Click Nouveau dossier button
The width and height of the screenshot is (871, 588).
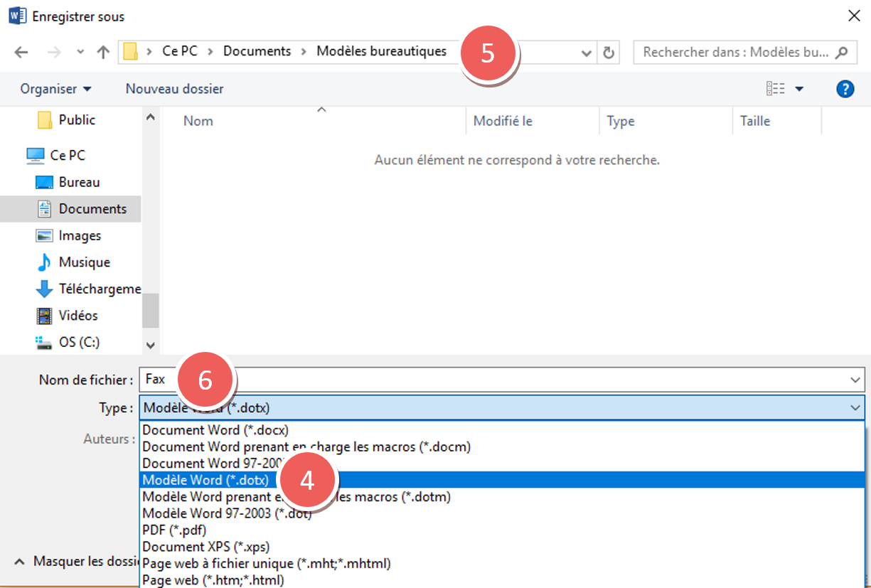[174, 89]
